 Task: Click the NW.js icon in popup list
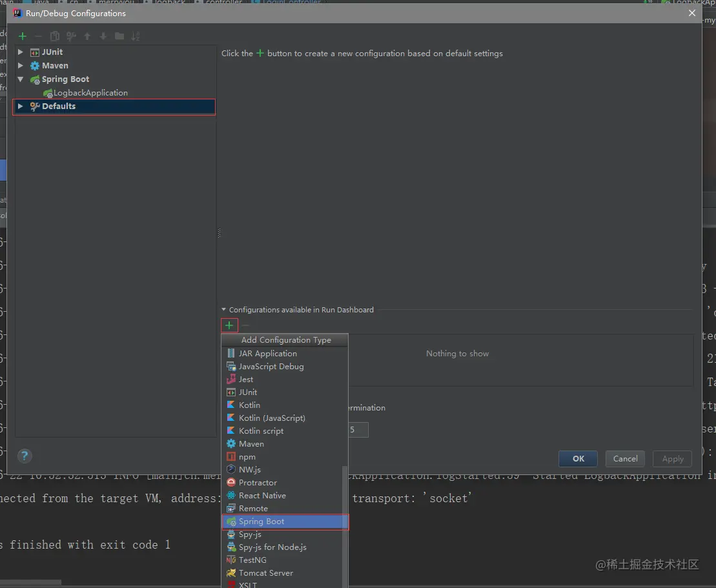pyautogui.click(x=231, y=469)
